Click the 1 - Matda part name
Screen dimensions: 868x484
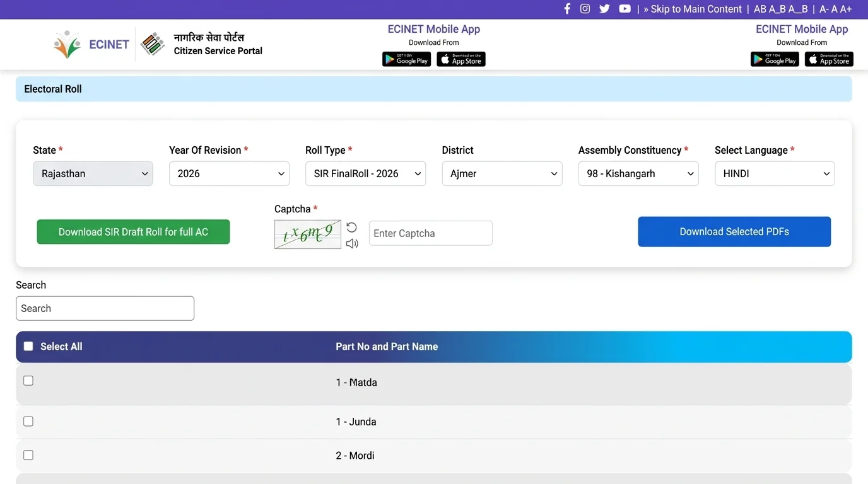pos(356,383)
